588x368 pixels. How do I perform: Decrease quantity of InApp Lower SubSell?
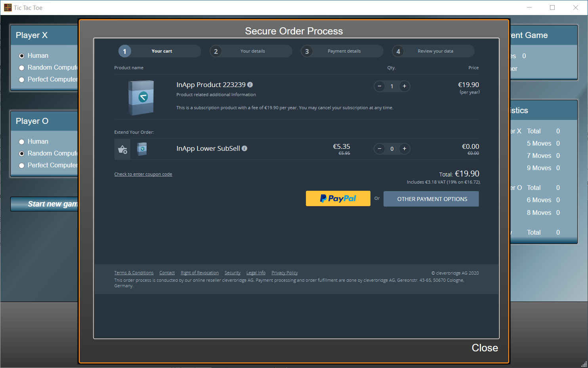tap(380, 149)
